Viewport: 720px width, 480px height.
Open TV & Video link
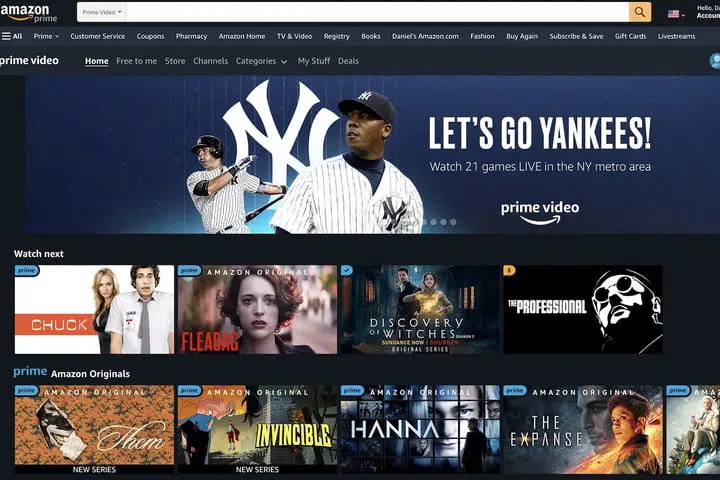[294, 36]
